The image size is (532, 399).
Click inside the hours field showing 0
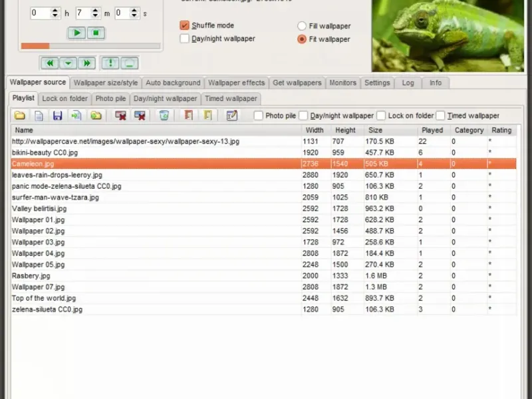pos(41,13)
